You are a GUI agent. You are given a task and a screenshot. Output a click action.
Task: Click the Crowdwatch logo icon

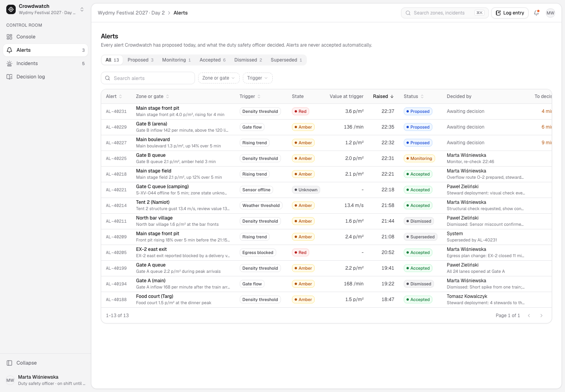pos(11,9)
